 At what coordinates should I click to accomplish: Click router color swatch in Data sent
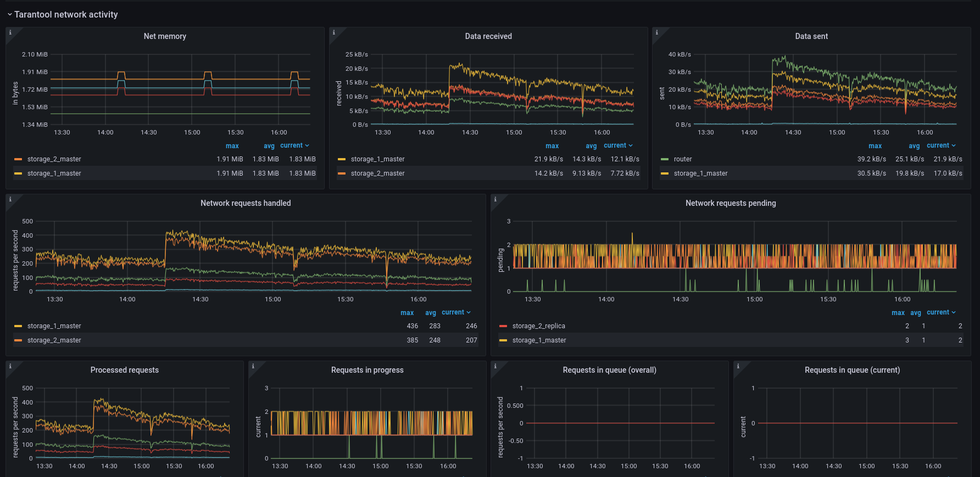coord(665,159)
